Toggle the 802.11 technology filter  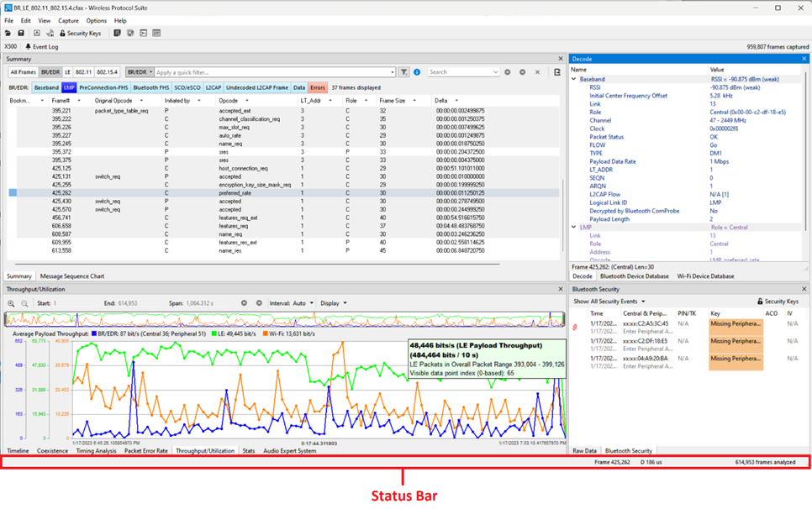pyautogui.click(x=83, y=72)
